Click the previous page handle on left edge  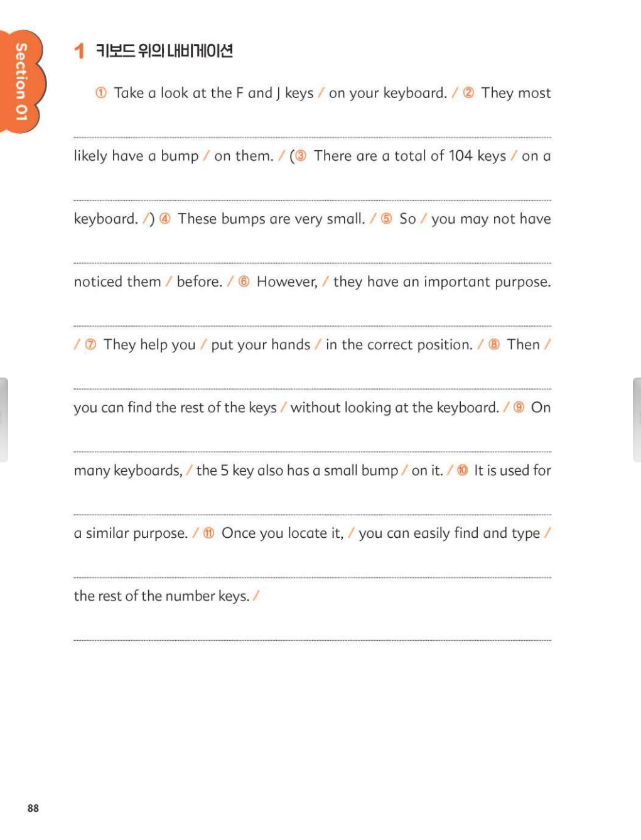tap(4, 420)
